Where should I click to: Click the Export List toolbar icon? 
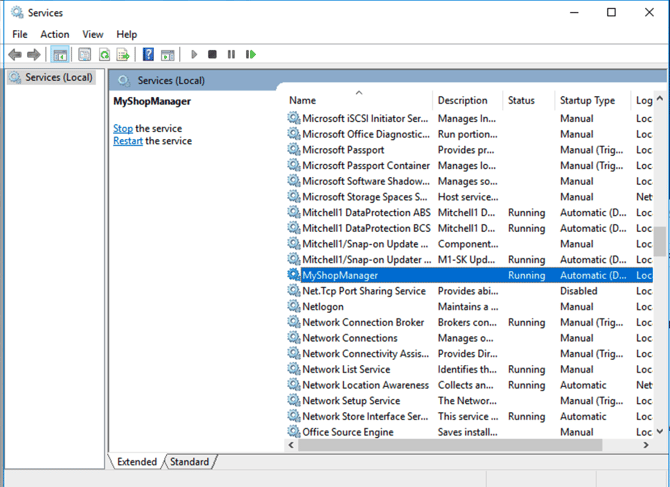click(x=123, y=54)
